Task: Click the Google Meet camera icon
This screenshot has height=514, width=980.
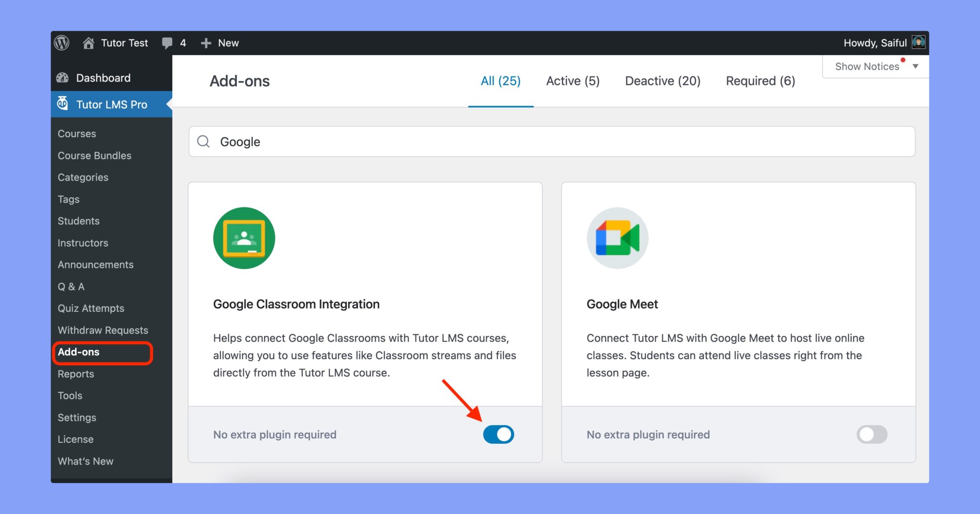Action: [x=617, y=238]
